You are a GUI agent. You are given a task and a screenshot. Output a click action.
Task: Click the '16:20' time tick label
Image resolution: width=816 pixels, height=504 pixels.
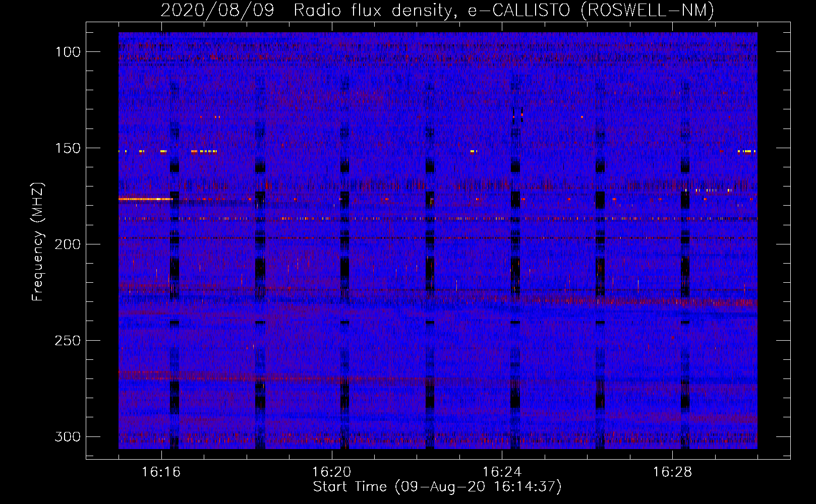point(331,472)
